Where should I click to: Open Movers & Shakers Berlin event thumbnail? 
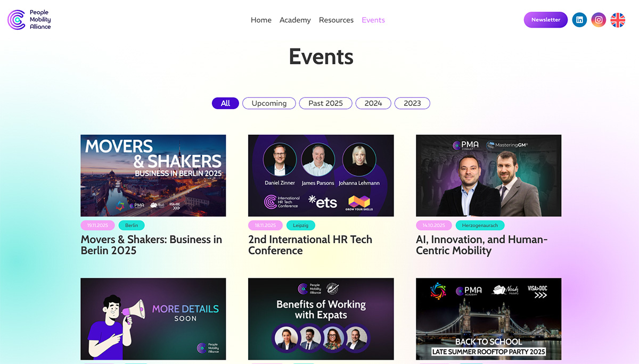tap(153, 176)
